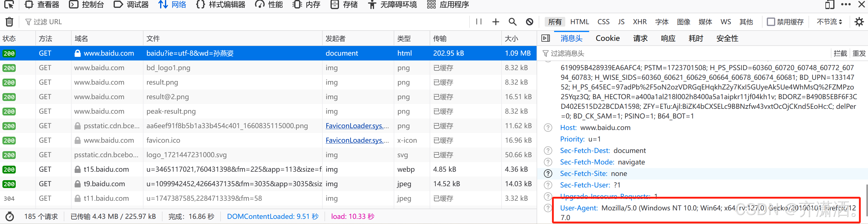Click the responsive design mode icon
The width and height of the screenshot is (868, 224).
pos(830,5)
